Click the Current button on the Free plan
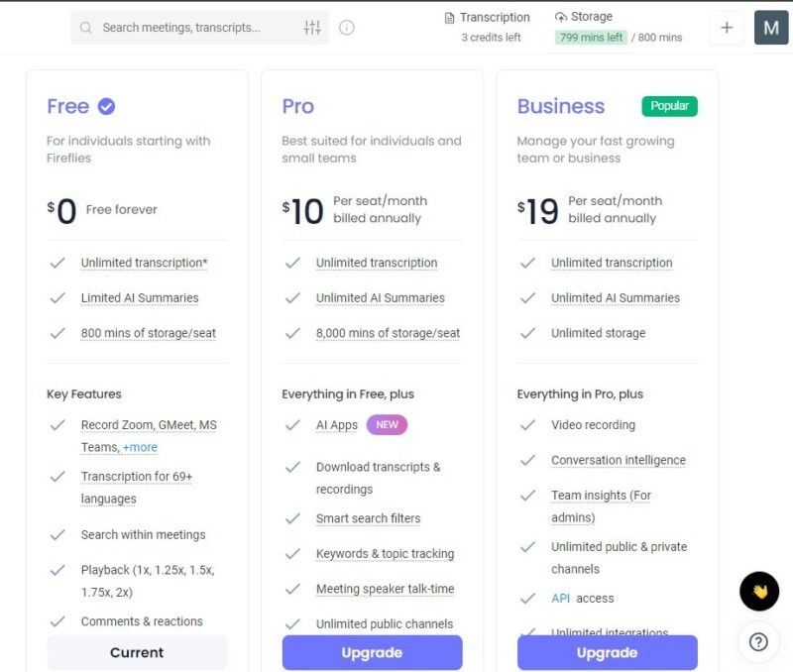This screenshot has width=793, height=672. pyautogui.click(x=137, y=652)
